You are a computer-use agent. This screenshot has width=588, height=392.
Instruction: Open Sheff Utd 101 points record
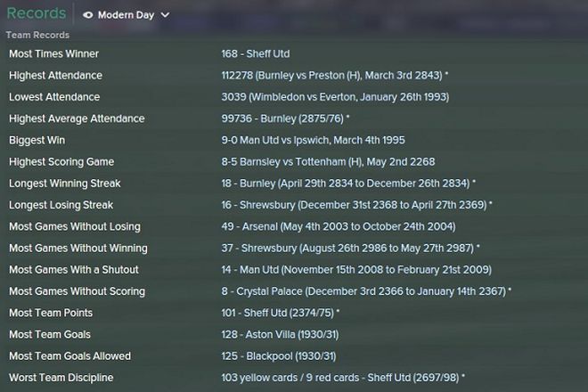tap(280, 313)
